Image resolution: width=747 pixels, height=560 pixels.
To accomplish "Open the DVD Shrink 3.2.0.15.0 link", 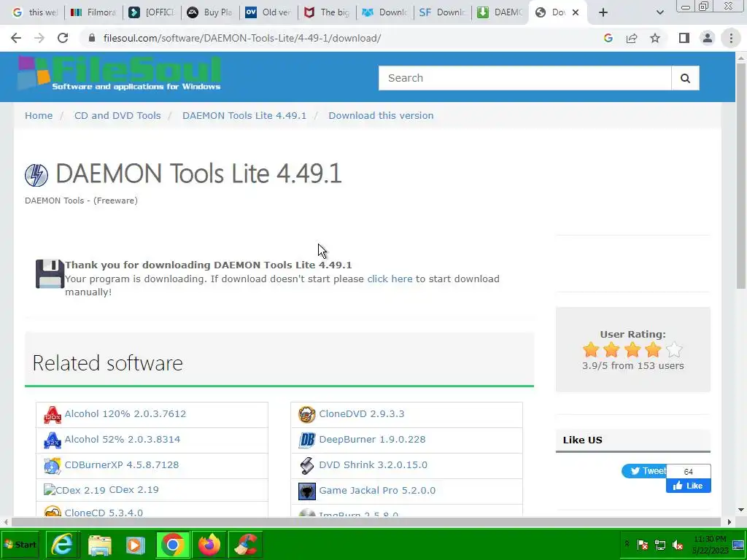I will point(373,464).
